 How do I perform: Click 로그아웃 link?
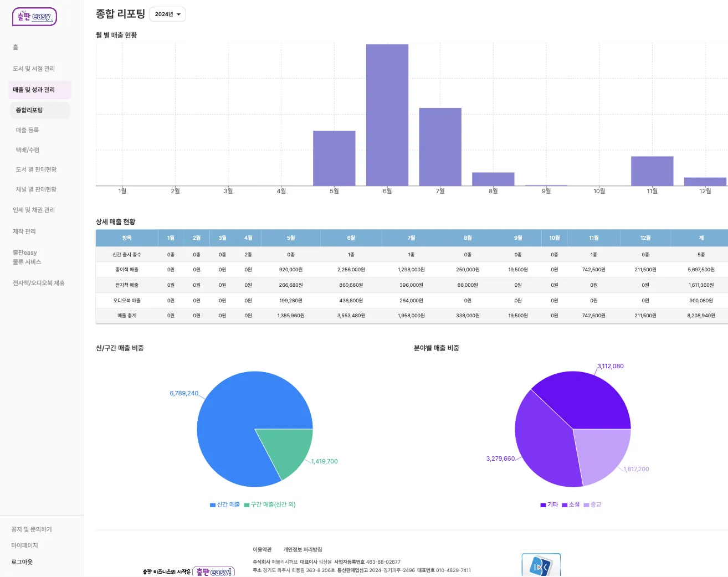[22, 561]
